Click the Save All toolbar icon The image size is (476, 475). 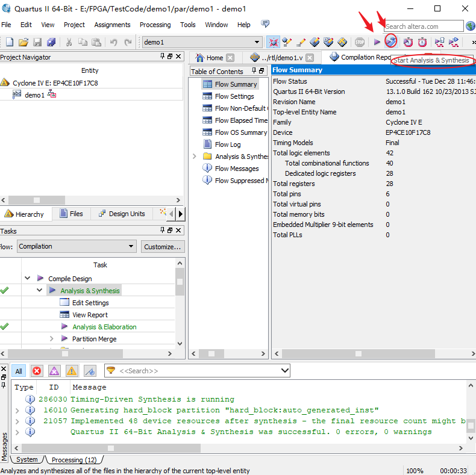51,42
